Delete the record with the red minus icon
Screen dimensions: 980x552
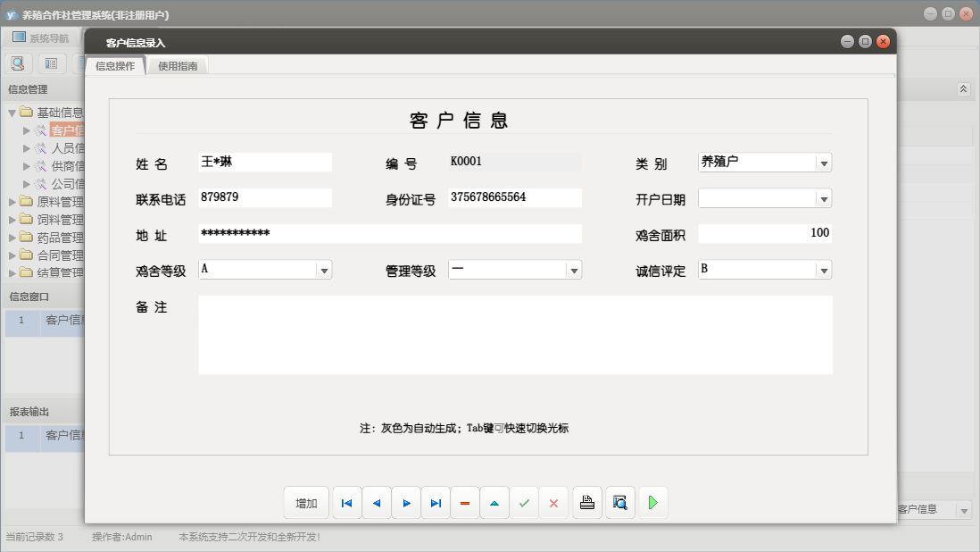[x=465, y=502]
